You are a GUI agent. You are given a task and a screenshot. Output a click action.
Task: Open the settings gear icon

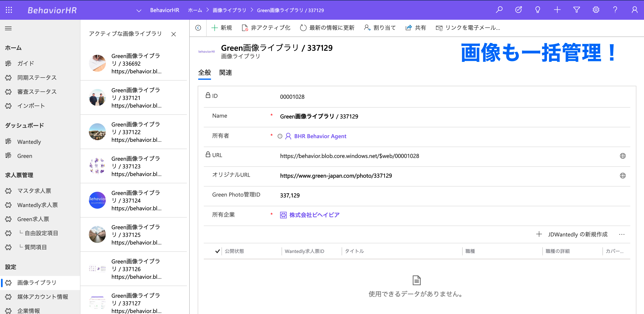pos(596,10)
